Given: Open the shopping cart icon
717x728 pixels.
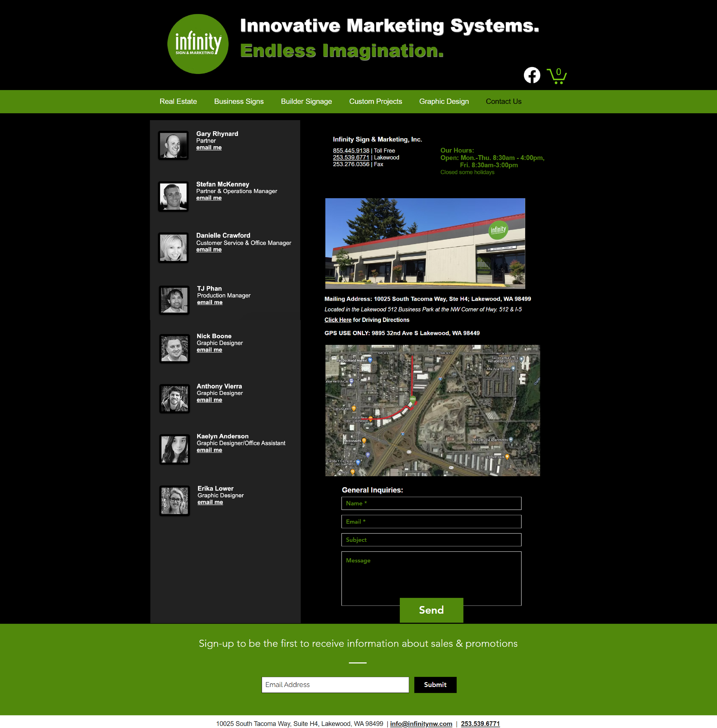Looking at the screenshot, I should tap(556, 76).
